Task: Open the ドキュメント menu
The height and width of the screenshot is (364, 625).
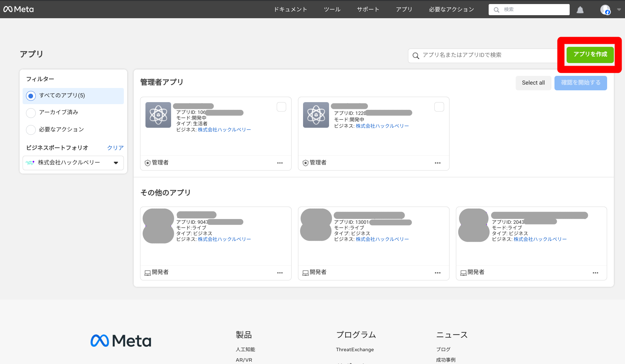Action: tap(290, 9)
